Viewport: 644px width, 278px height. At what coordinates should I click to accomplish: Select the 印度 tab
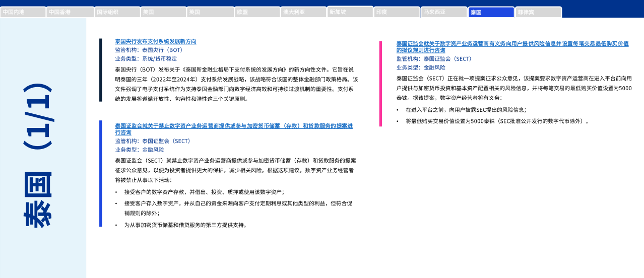point(397,12)
